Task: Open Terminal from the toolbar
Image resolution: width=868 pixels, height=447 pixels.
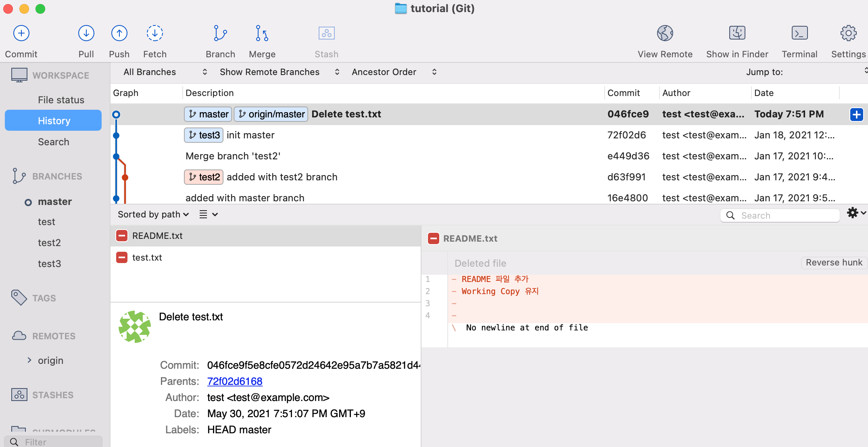Action: point(799,33)
